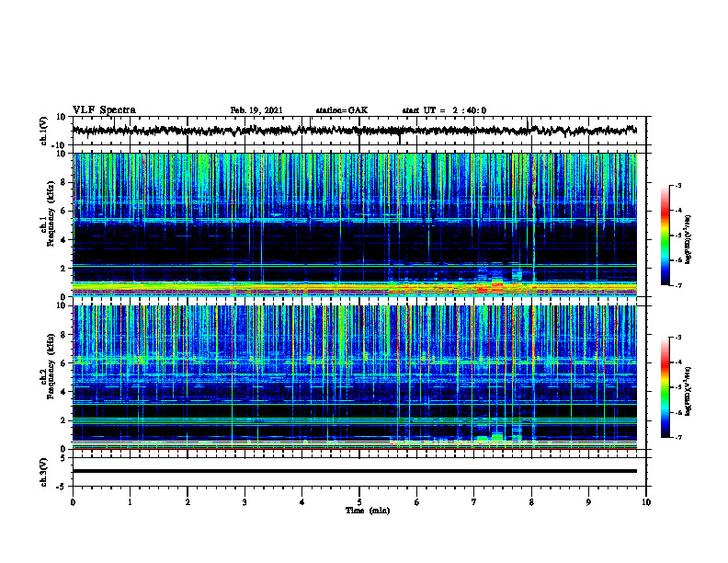Select the date text "Feb. 19, 2021"
The height and width of the screenshot is (563, 728).
click(256, 110)
